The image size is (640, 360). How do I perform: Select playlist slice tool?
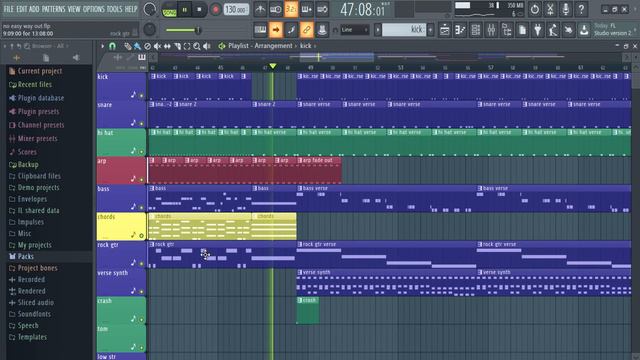[177, 46]
